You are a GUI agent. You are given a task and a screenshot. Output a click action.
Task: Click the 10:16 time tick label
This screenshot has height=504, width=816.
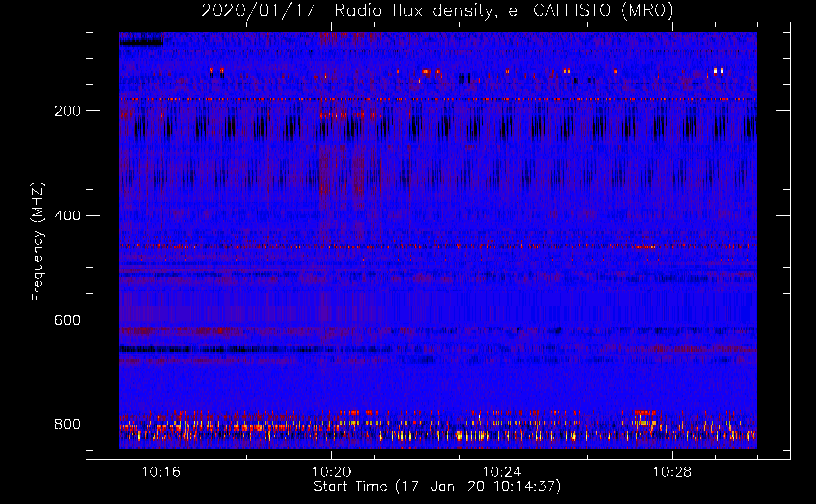coord(161,472)
